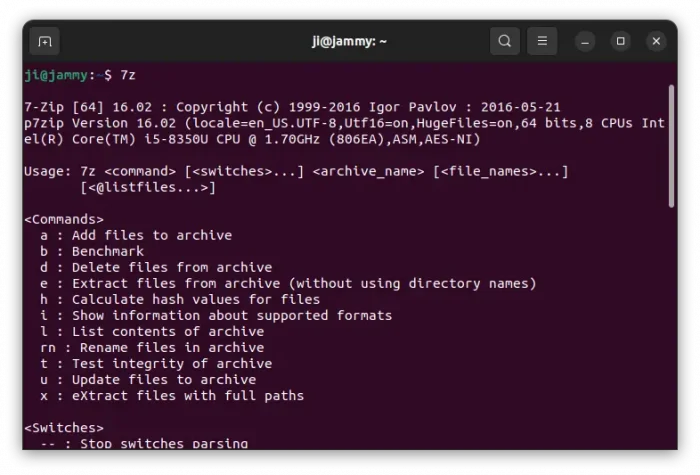
Task: Click the <Commands> heading text
Action: [64, 219]
